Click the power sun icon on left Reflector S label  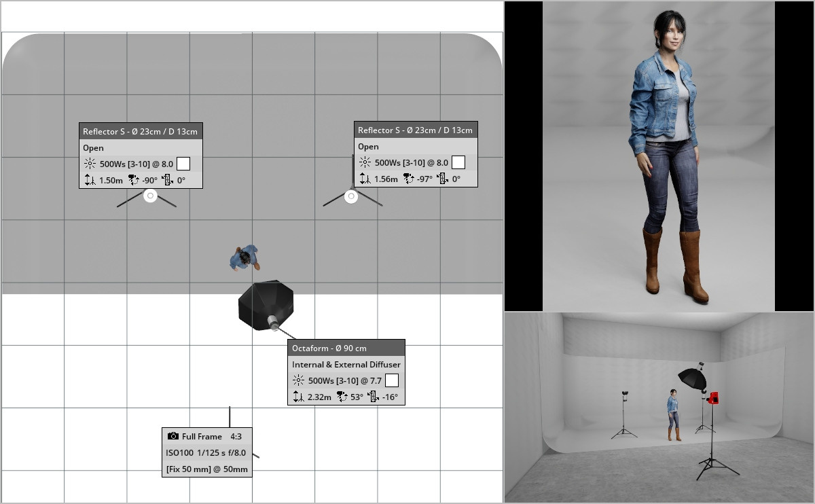[90, 164]
